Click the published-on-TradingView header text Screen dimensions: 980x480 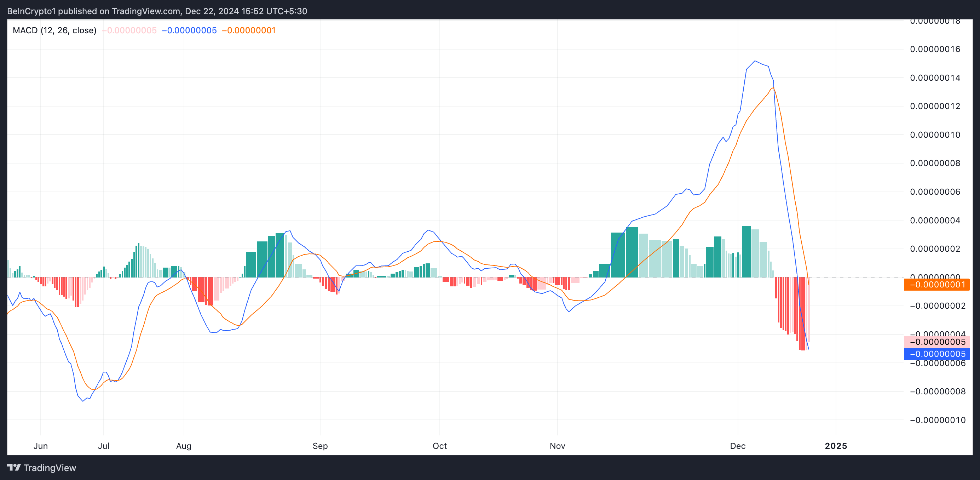tap(157, 11)
